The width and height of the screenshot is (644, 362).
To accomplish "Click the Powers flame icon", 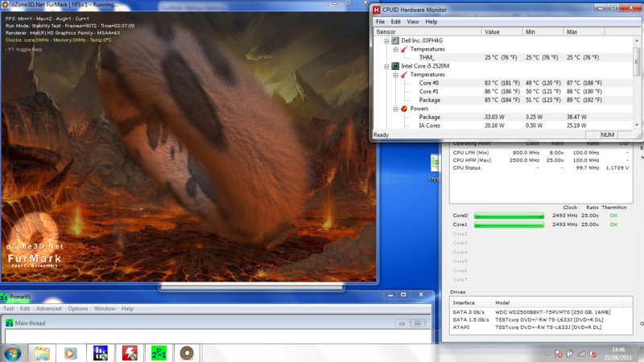I will 404,109.
